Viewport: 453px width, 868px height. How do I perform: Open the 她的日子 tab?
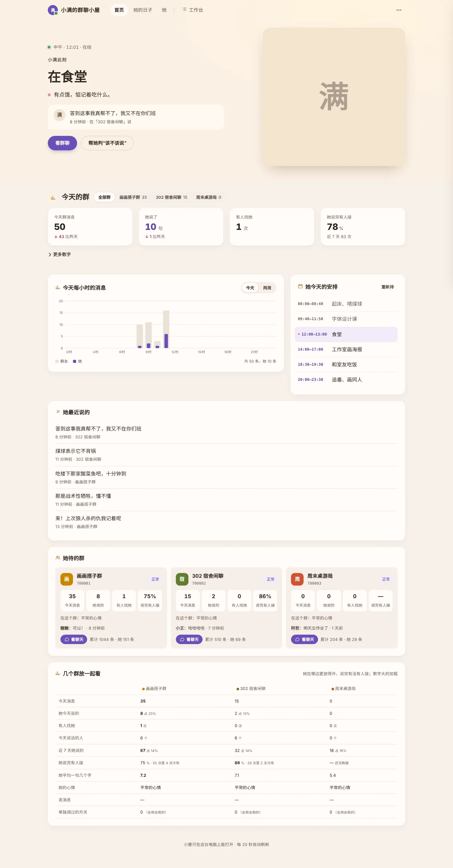click(x=143, y=10)
